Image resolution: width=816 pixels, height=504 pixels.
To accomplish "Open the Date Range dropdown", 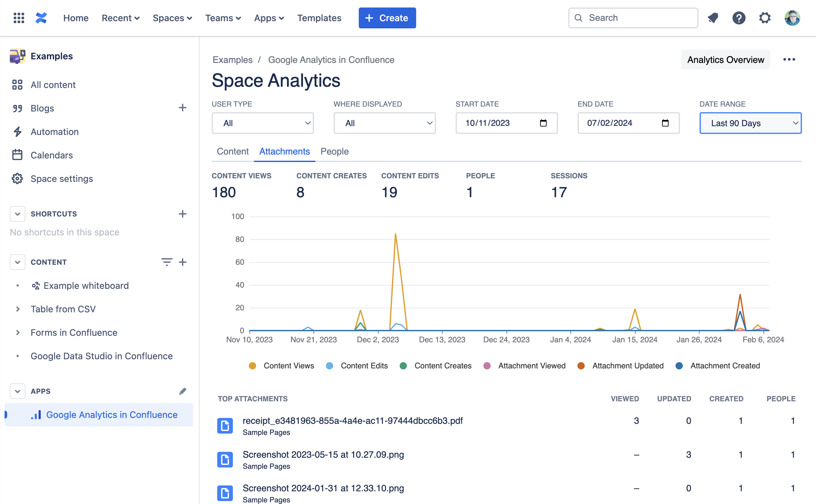I will click(x=750, y=123).
